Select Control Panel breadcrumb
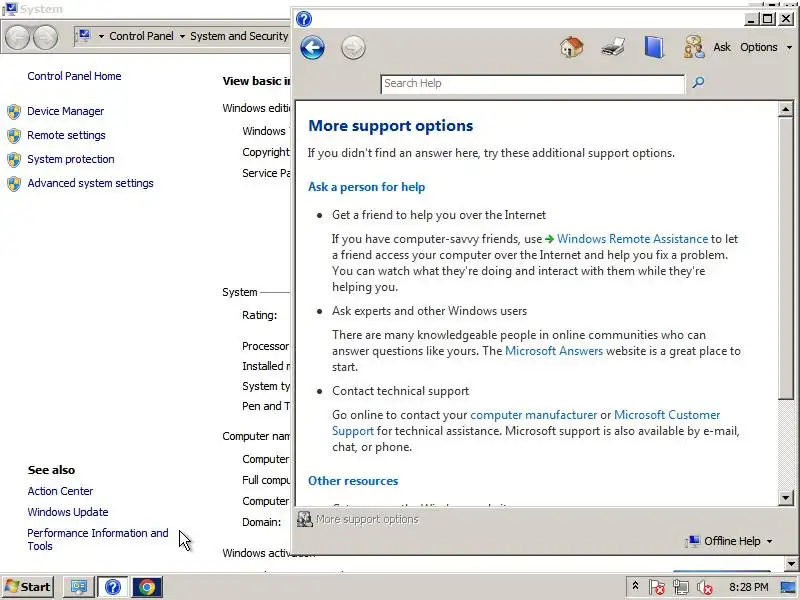This screenshot has height=600, width=800. click(x=141, y=36)
